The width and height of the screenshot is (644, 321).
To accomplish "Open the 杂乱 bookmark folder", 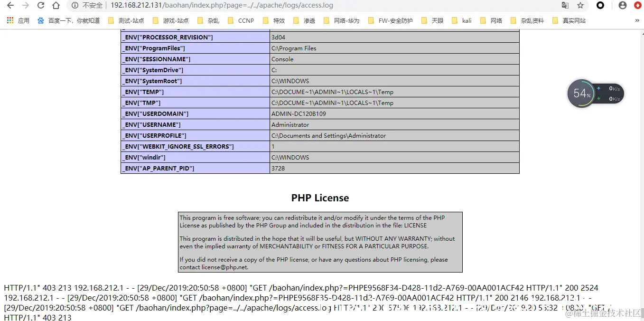I will 208,20.
